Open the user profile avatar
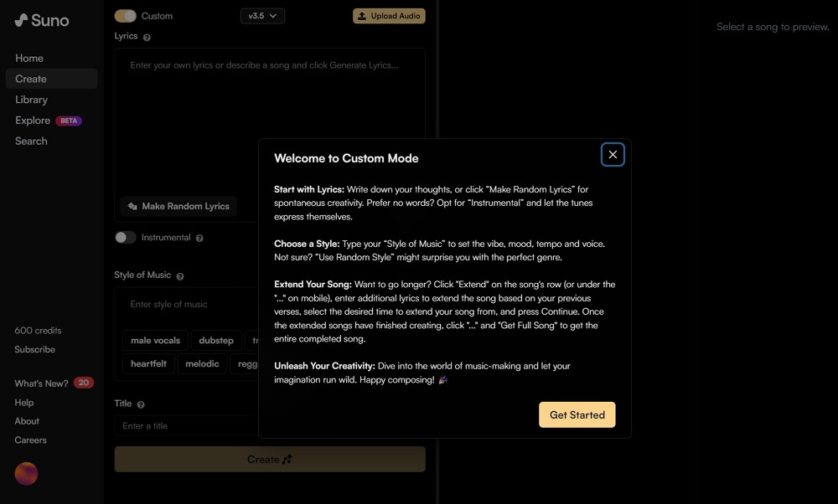Viewport: 838px width, 504px height. click(x=26, y=474)
